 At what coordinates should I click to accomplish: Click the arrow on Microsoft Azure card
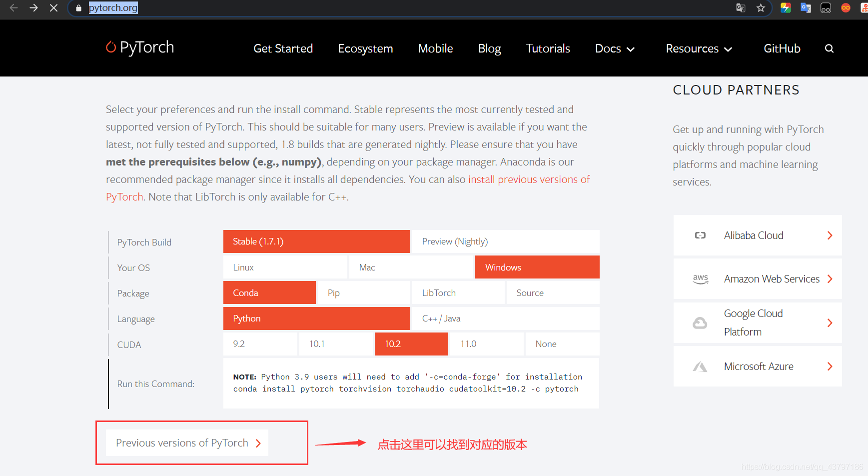(830, 366)
